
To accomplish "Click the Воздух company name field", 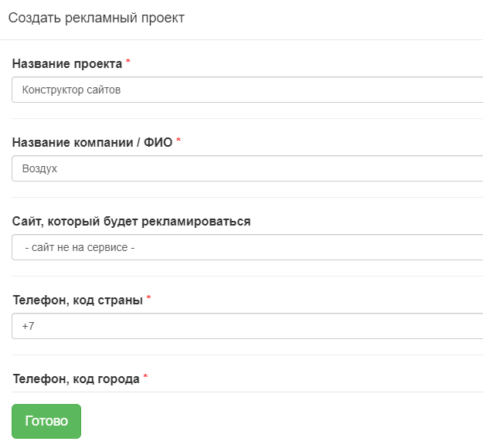I will (247, 168).
